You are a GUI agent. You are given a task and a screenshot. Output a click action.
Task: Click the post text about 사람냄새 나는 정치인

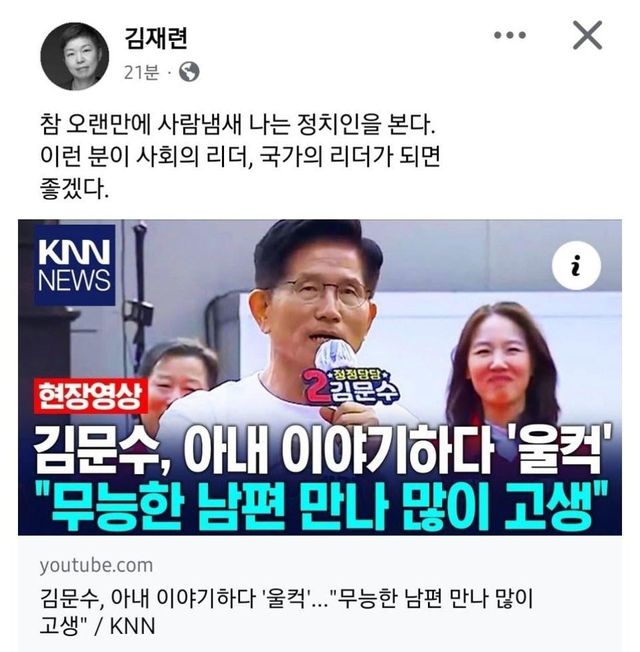(x=237, y=125)
